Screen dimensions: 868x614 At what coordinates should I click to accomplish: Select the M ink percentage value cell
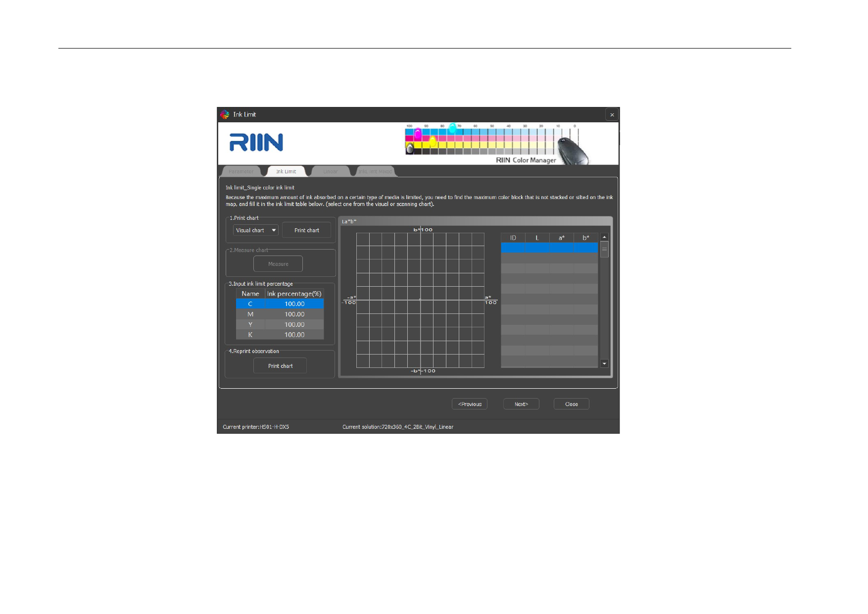tap(294, 314)
